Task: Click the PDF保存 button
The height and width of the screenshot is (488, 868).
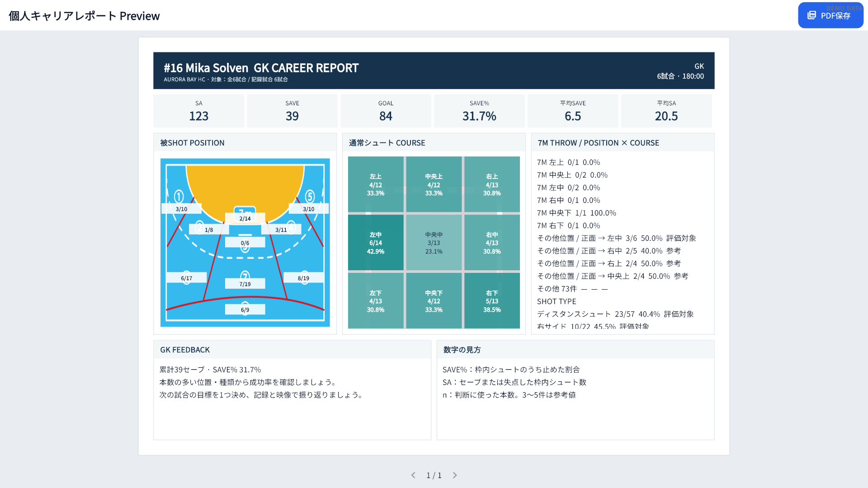Action: [830, 15]
